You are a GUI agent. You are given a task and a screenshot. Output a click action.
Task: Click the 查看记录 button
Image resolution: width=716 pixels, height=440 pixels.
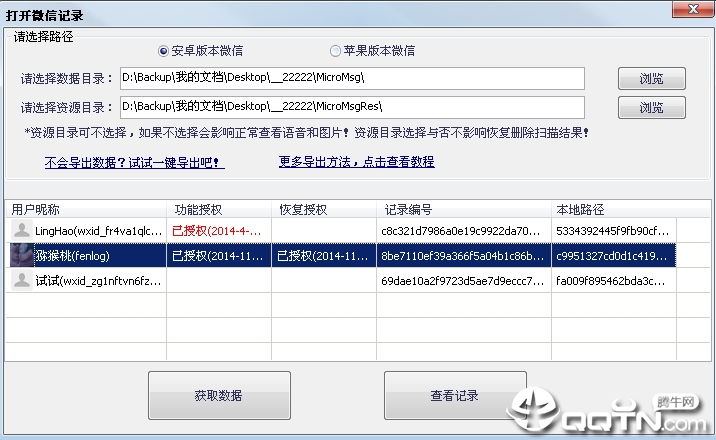(x=455, y=395)
